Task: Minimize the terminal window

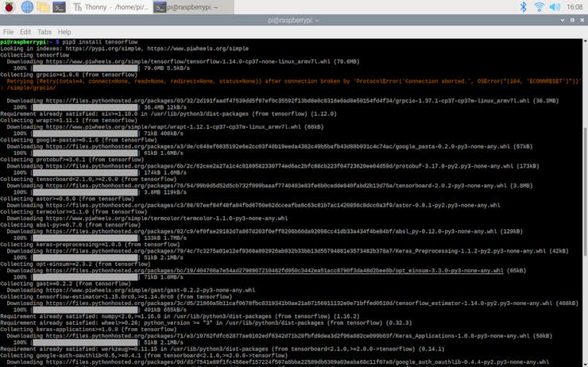Action: click(563, 20)
